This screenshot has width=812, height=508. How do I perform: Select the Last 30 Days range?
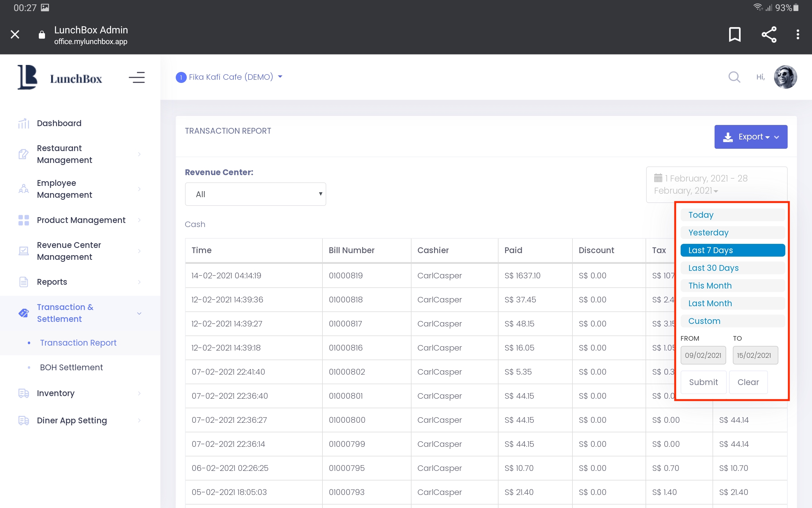pos(732,268)
